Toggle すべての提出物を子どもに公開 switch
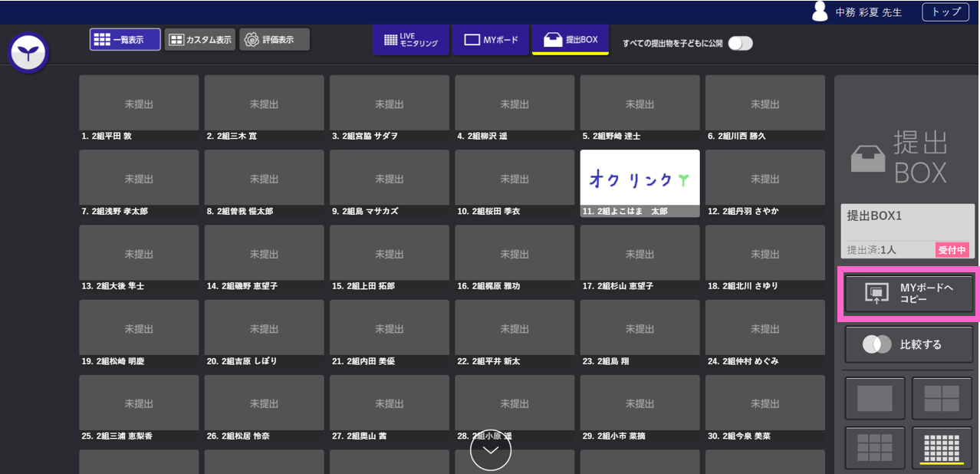Image resolution: width=980 pixels, height=474 pixels. (x=740, y=43)
